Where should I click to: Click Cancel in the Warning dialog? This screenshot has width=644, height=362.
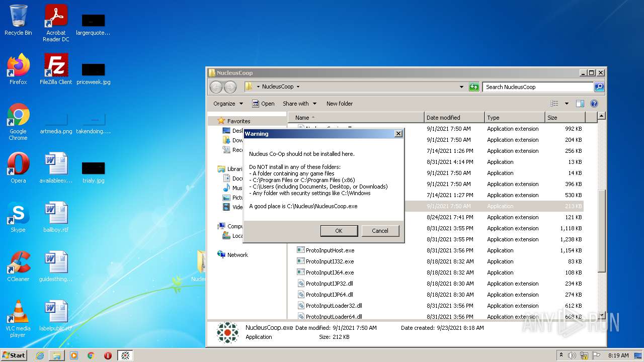[380, 231]
